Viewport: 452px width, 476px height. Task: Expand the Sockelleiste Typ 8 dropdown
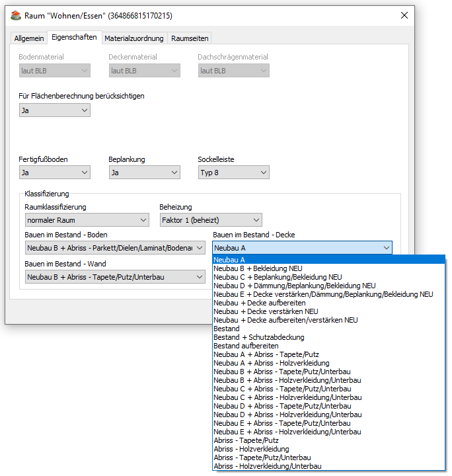pos(233,173)
